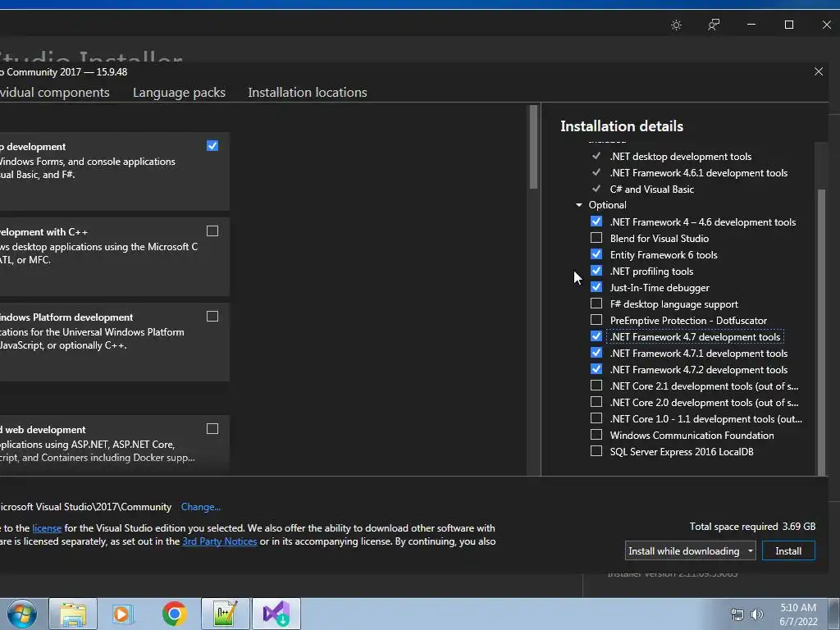Viewport: 840px width, 630px height.
Task: Click the Change... location link
Action: point(201,507)
